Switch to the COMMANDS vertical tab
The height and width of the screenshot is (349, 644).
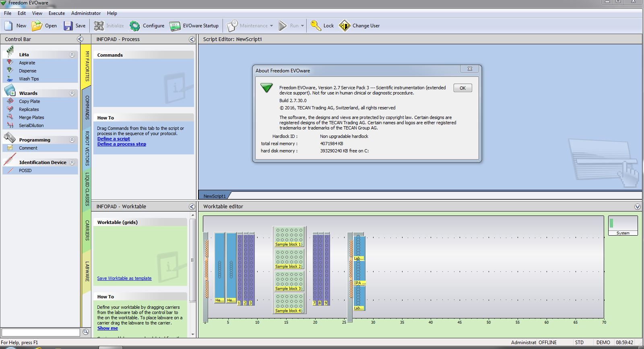click(x=87, y=107)
